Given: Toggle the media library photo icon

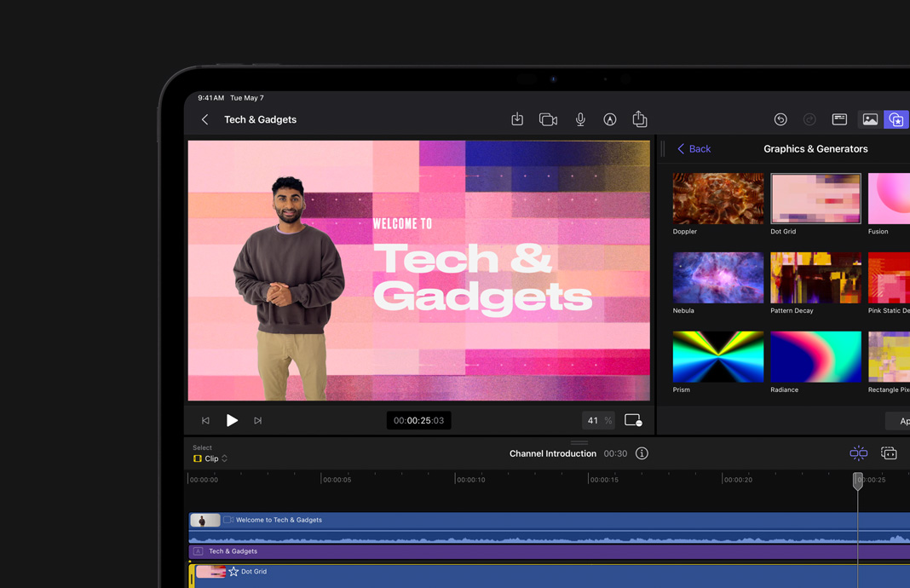Looking at the screenshot, I should click(869, 119).
